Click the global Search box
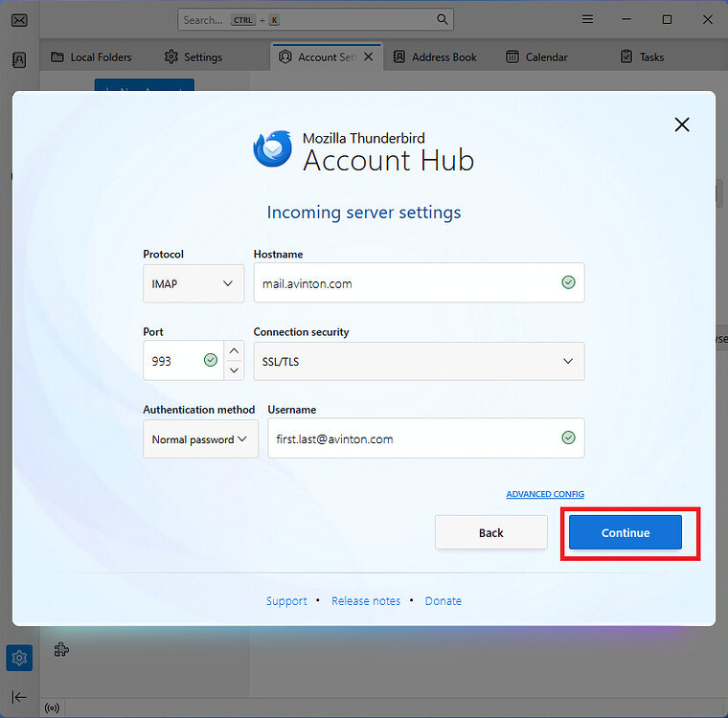 click(x=315, y=19)
